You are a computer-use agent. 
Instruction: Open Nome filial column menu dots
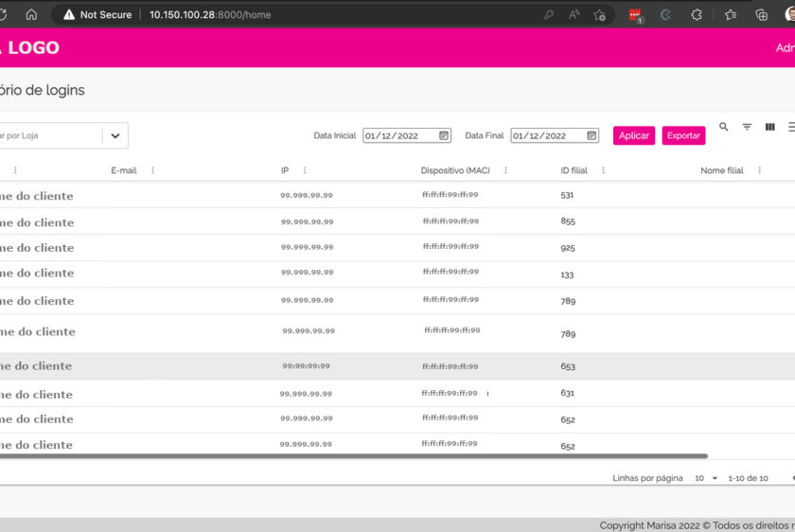[759, 170]
